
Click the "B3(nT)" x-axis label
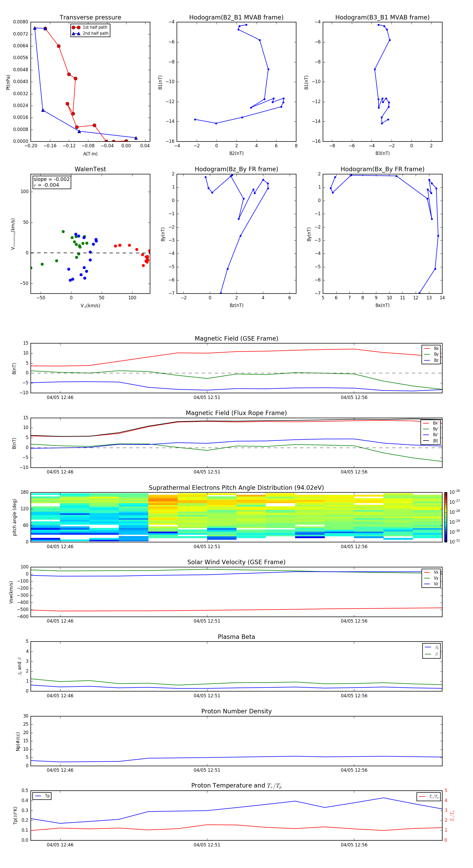pos(382,153)
